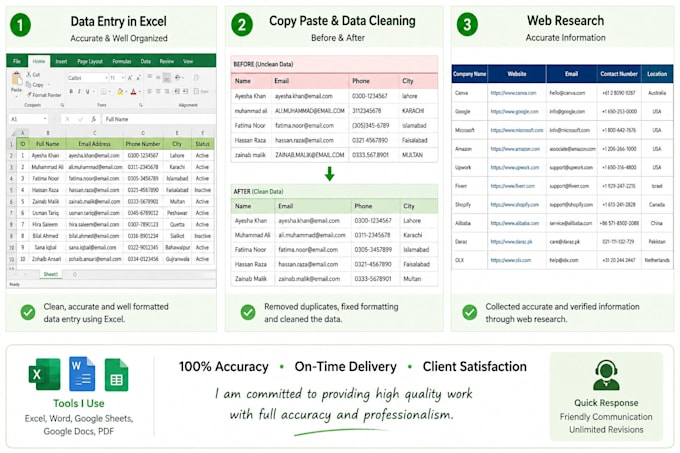680x453 pixels.
Task: Toggle Bold formatting
Action: pos(71,91)
